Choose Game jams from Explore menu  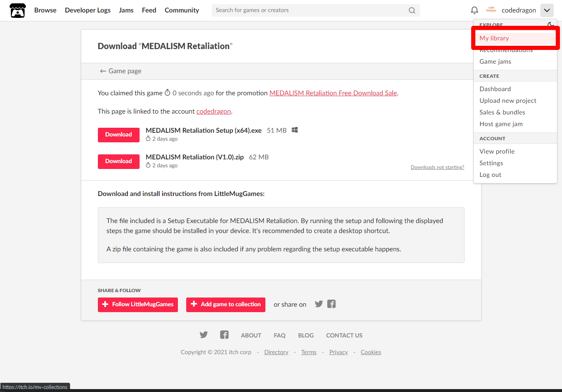coord(515,62)
